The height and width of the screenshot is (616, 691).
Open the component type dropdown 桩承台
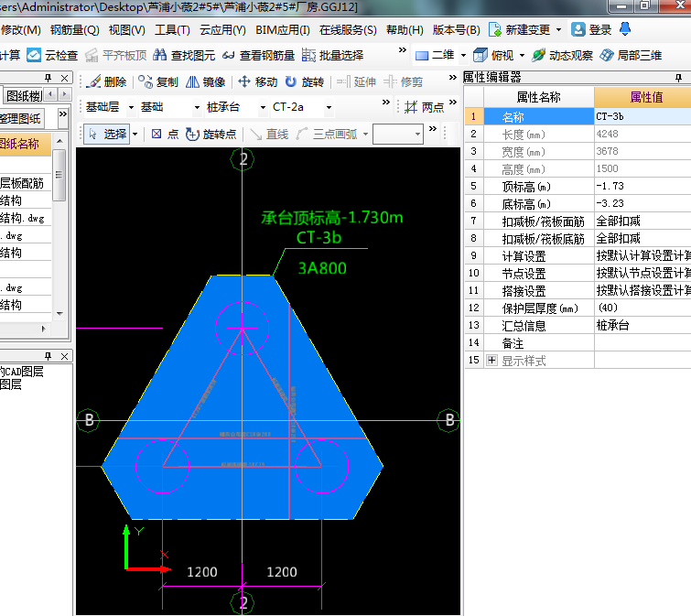pos(263,107)
